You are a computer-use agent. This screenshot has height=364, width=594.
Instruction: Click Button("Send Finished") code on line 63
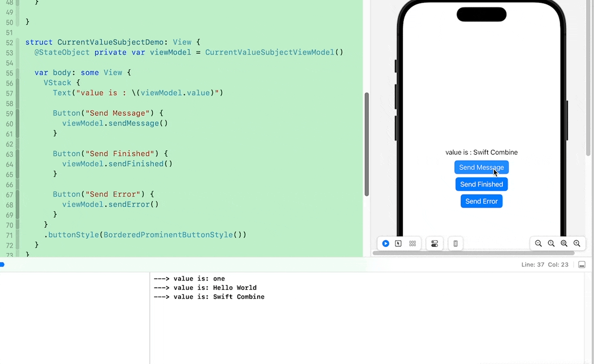coord(110,153)
